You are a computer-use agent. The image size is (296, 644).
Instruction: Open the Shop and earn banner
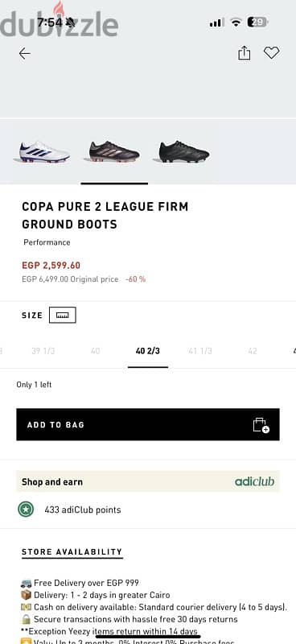pos(148,481)
